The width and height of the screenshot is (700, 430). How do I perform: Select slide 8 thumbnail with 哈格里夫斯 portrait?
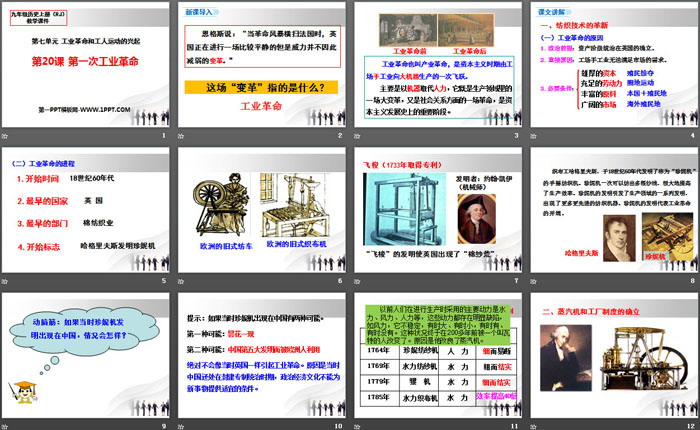click(614, 210)
